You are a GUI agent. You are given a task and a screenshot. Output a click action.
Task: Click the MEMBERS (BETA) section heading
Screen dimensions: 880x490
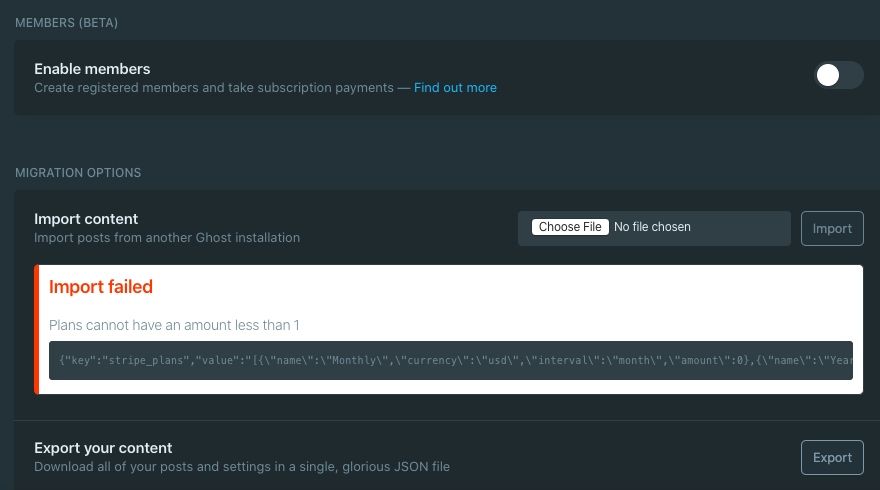[x=74, y=22]
